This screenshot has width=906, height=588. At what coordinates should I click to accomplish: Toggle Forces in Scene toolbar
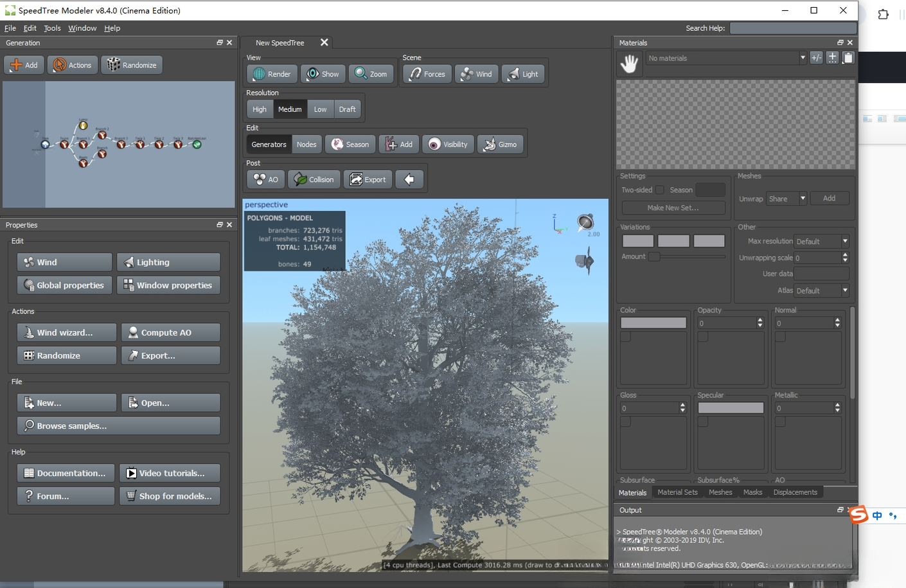point(427,74)
